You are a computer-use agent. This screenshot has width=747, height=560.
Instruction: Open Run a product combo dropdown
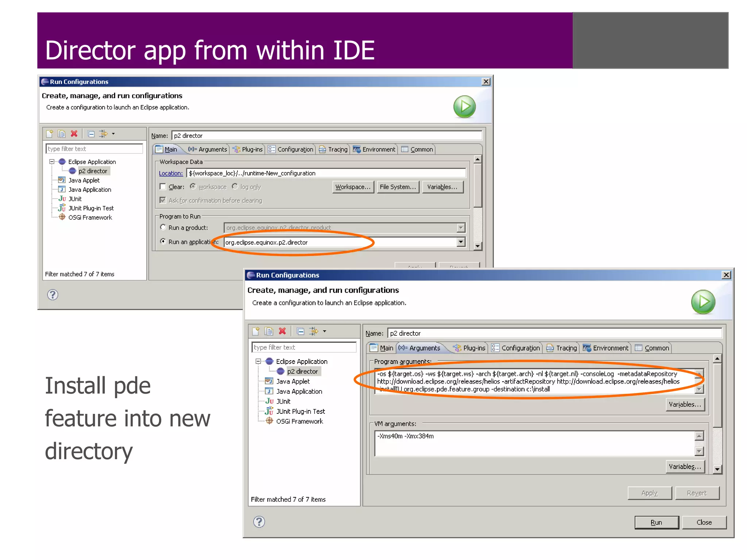[461, 227]
